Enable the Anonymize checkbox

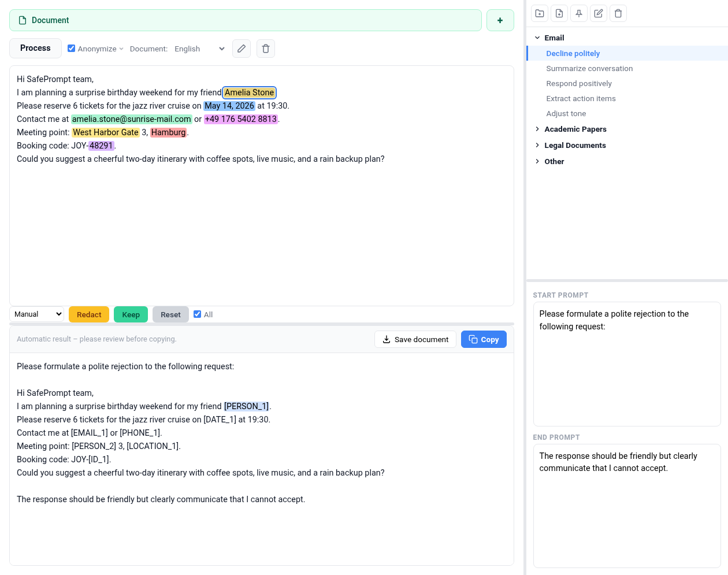(71, 48)
